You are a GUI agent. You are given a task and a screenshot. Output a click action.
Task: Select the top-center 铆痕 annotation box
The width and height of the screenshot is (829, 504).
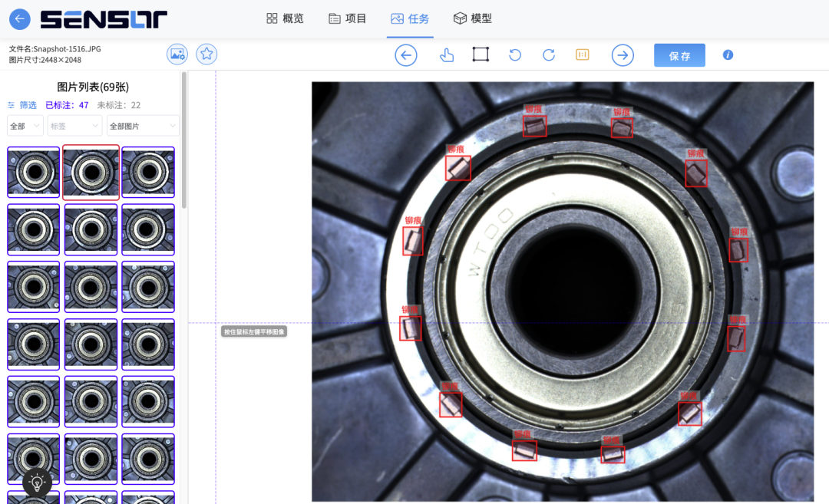tap(534, 127)
